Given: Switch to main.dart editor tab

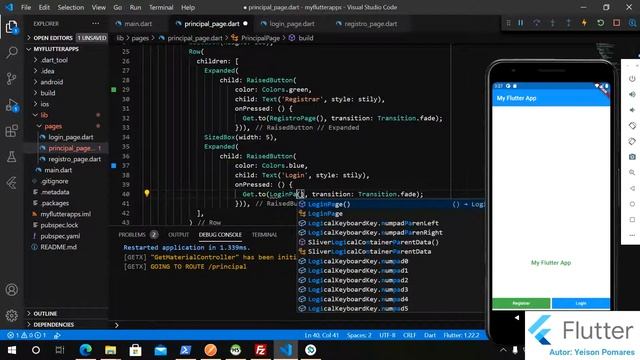Looking at the screenshot, I should point(138,24).
